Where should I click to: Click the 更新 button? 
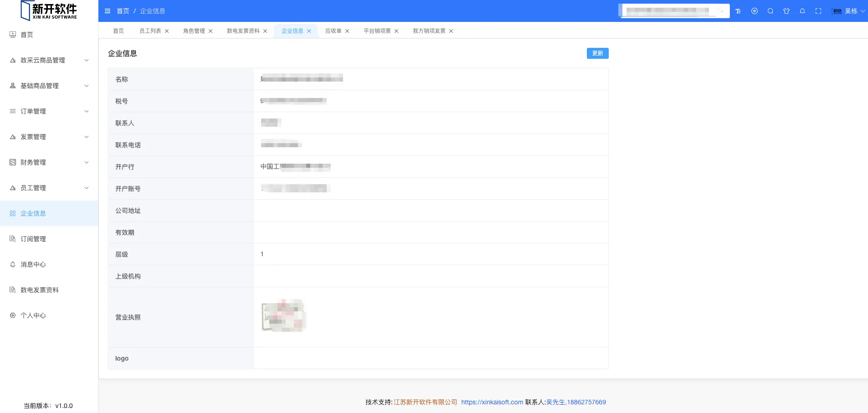pyautogui.click(x=597, y=53)
